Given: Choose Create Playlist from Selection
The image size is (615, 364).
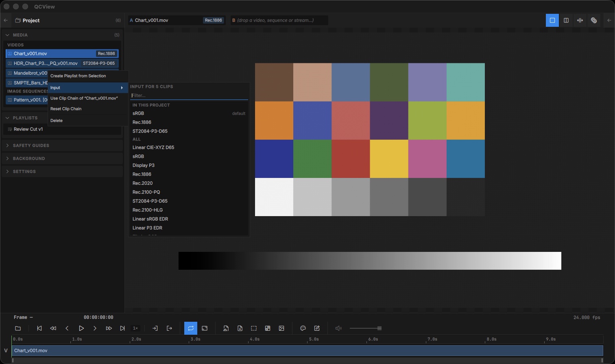Looking at the screenshot, I should click(x=88, y=76).
